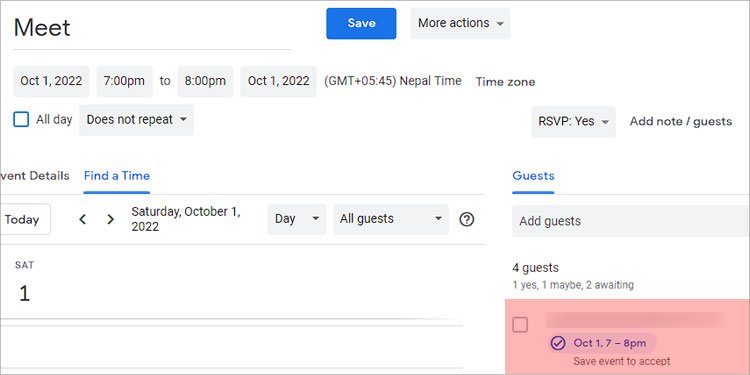750x375 pixels.
Task: Click the purple check circle icon on guest chip
Action: (558, 343)
